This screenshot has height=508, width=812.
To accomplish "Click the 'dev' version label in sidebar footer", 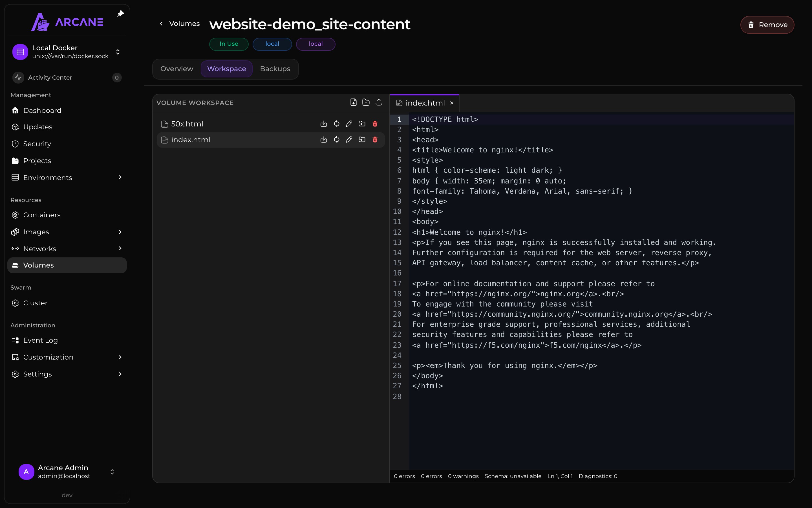I will [67, 495].
